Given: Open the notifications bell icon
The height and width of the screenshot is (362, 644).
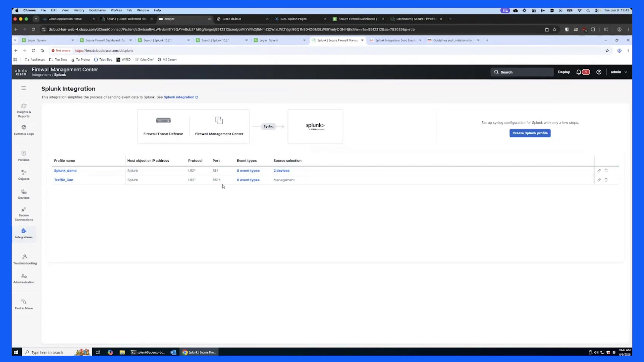Looking at the screenshot, I should pos(579,72).
